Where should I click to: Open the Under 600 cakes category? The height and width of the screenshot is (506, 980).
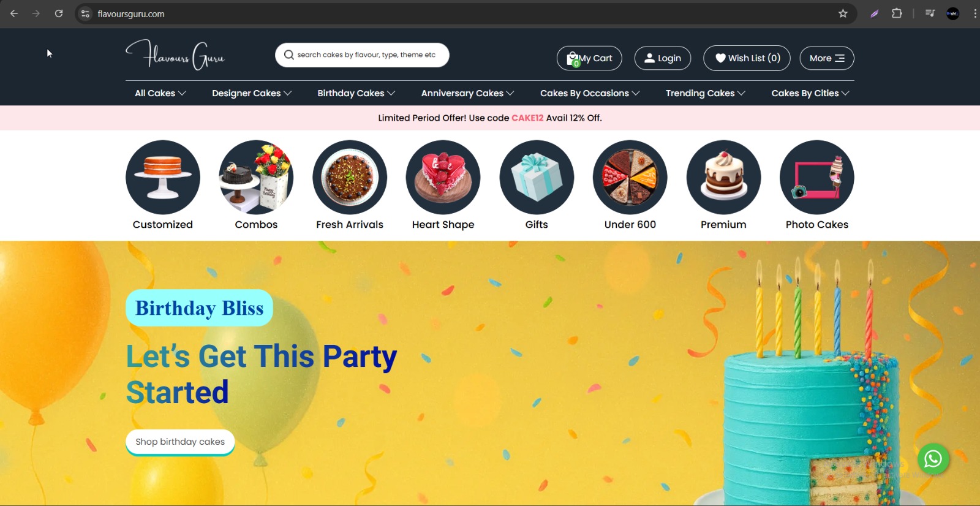(x=630, y=177)
